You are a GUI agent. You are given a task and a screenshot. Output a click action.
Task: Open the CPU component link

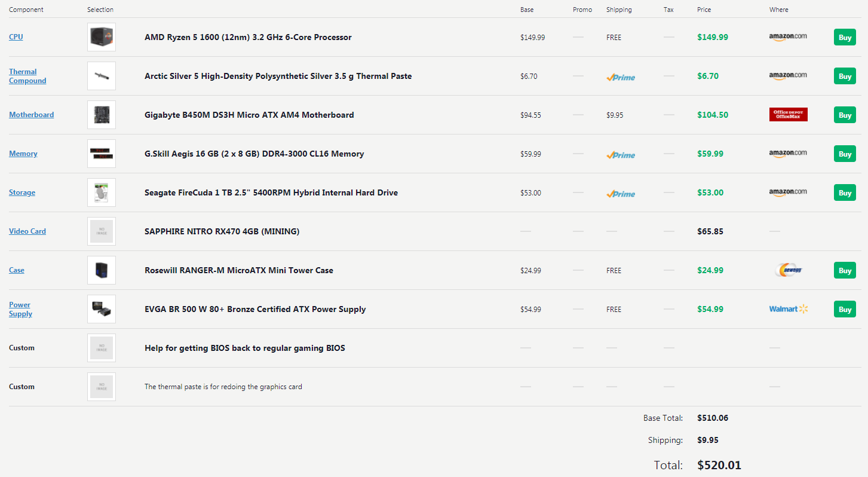click(16, 37)
